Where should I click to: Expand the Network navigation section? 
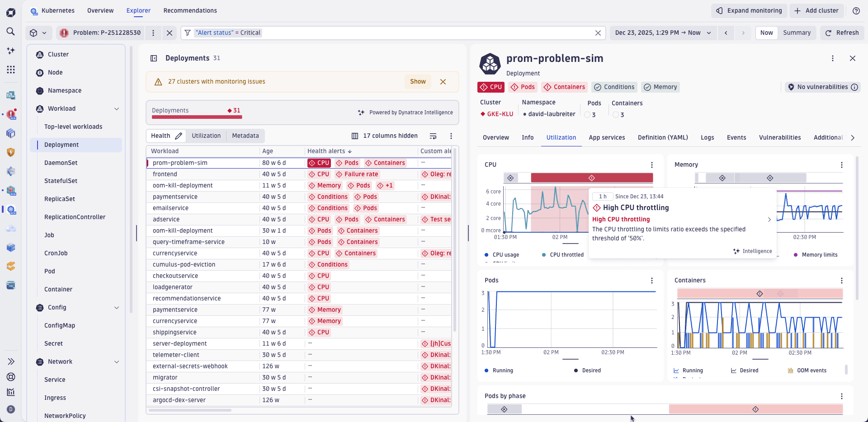coord(117,361)
